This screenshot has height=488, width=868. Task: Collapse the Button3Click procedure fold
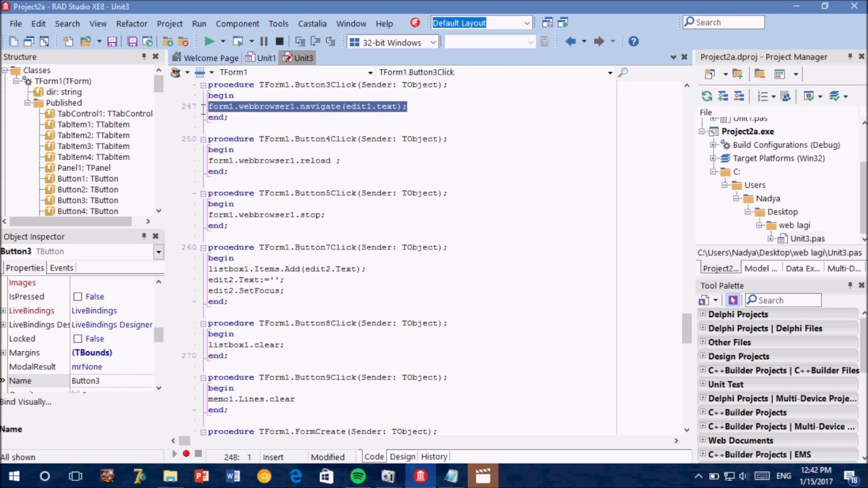coord(203,85)
